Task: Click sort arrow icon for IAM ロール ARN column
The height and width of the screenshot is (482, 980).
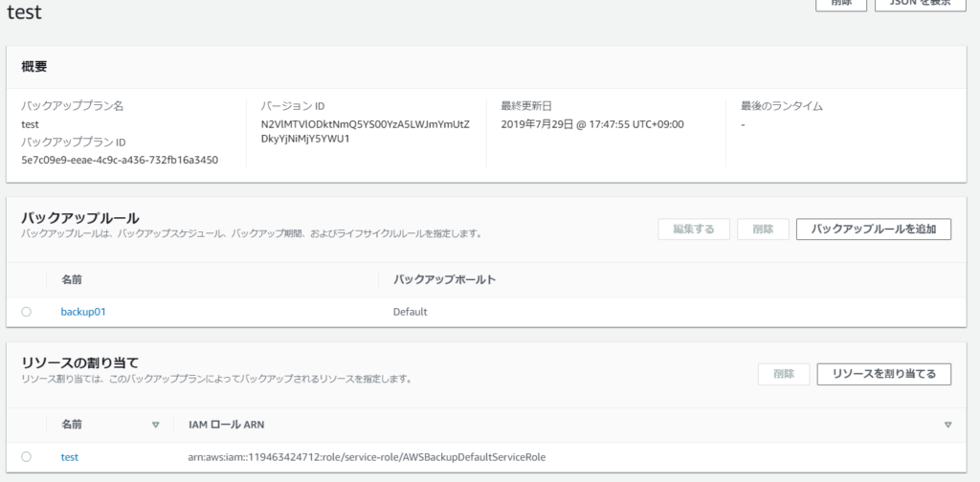Action: pyautogui.click(x=947, y=425)
